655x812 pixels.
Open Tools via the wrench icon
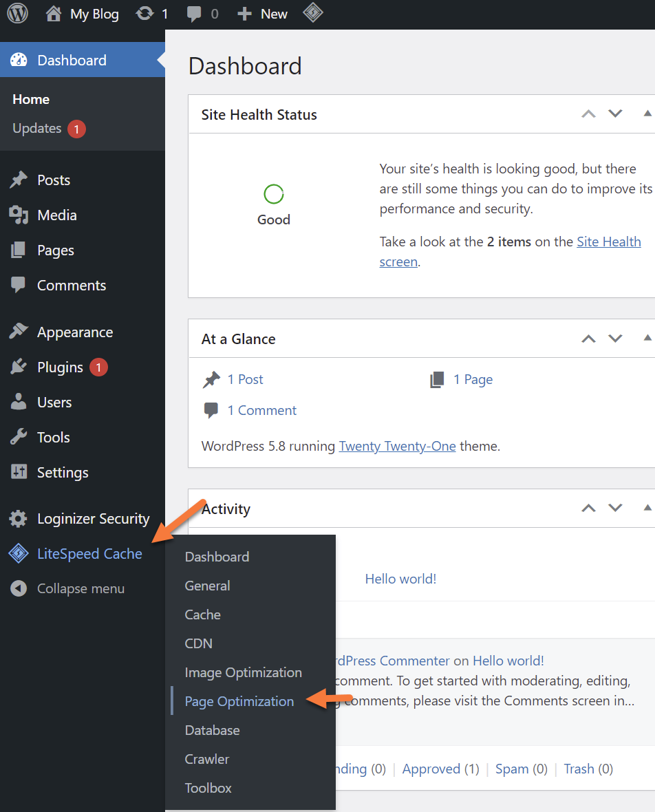(x=19, y=438)
